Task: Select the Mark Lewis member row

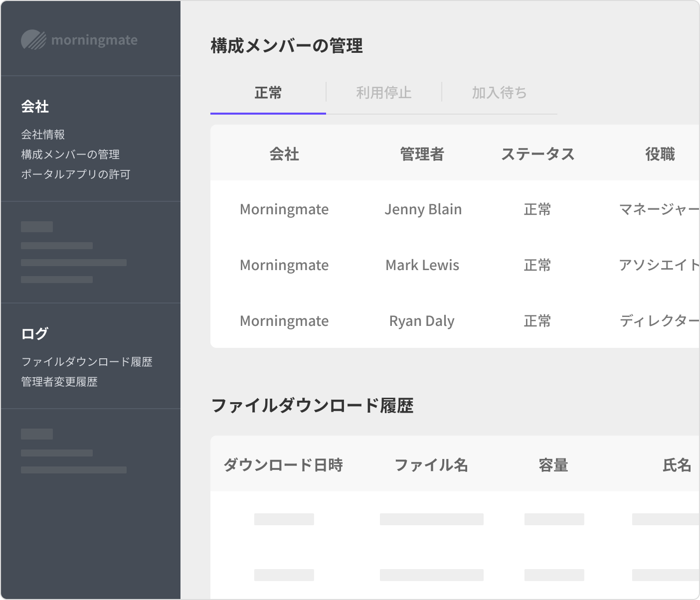Action: point(422,265)
